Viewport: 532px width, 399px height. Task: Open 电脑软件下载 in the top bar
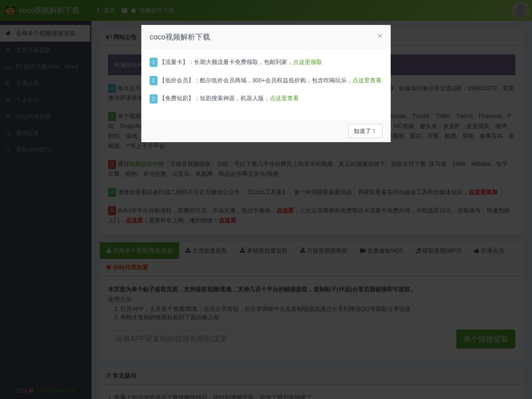(x=156, y=10)
